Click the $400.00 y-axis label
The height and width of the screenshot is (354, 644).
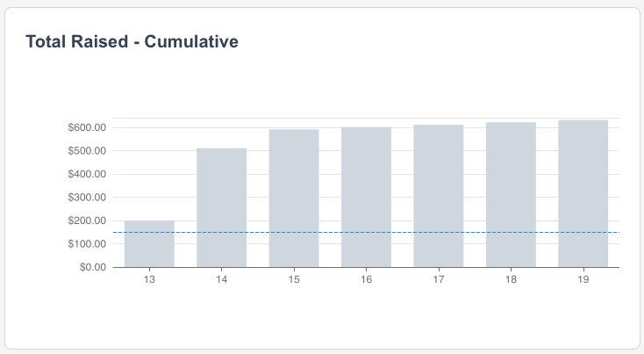pos(87,174)
